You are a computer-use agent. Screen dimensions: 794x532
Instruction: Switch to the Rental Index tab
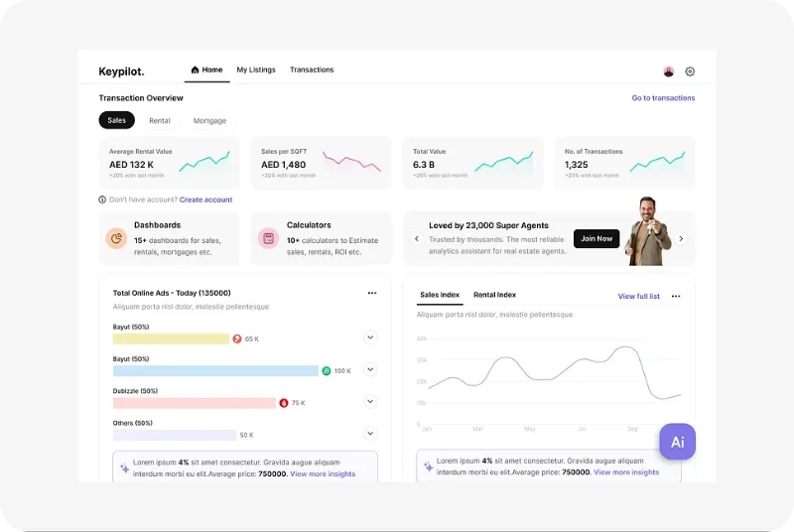click(x=494, y=295)
